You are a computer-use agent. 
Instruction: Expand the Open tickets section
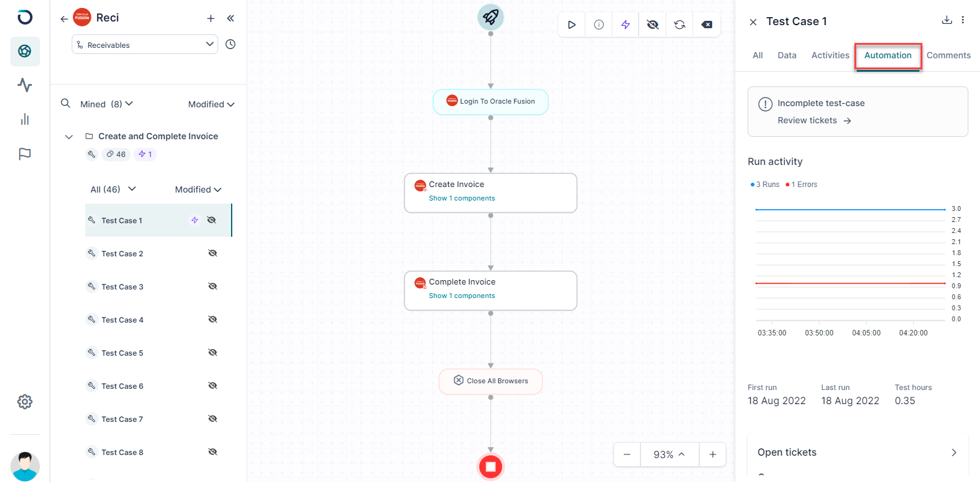tap(858, 453)
